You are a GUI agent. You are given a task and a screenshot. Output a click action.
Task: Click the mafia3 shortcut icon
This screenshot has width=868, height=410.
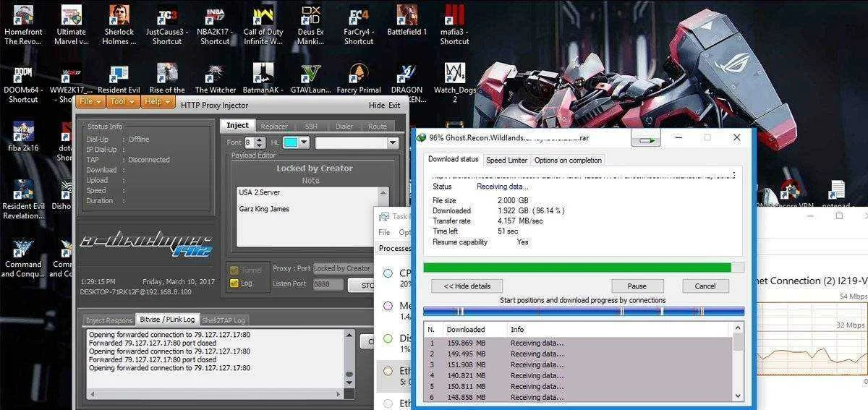(454, 25)
